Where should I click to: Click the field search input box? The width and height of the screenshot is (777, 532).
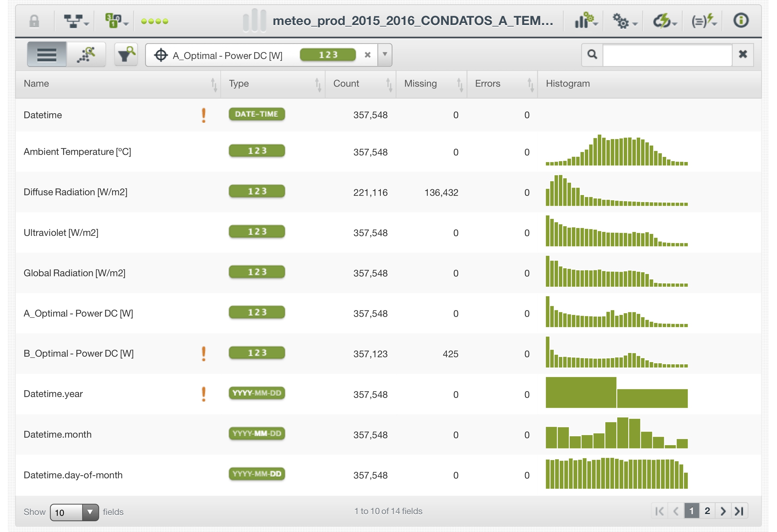(667, 55)
